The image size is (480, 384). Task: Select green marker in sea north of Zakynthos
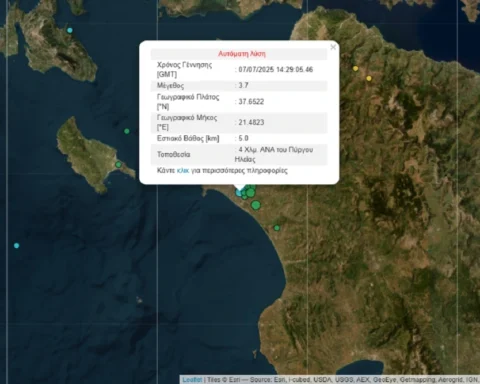click(x=127, y=131)
